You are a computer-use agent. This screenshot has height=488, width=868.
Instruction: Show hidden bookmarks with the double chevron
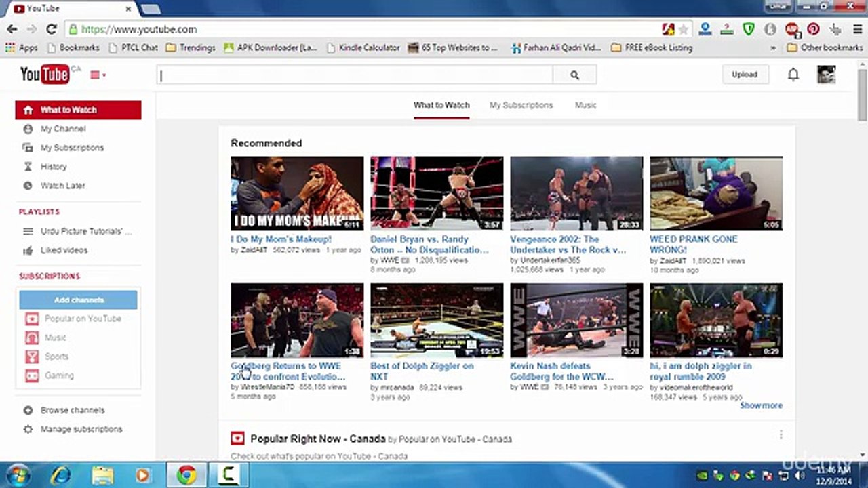pos(773,48)
